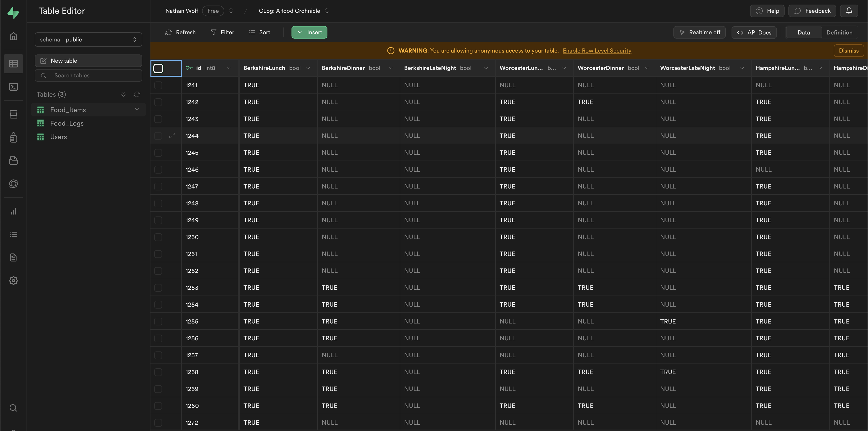Expand the Food_Items table options chevron
This screenshot has height=431, width=868.
[x=137, y=109]
